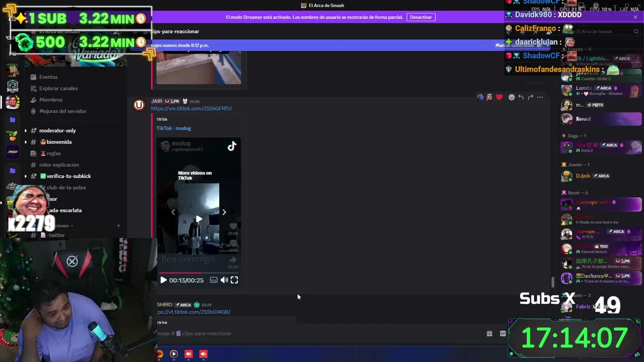Viewport: 644px width, 362px height.
Task: Open the roles-explicación channel
Action: click(59, 165)
